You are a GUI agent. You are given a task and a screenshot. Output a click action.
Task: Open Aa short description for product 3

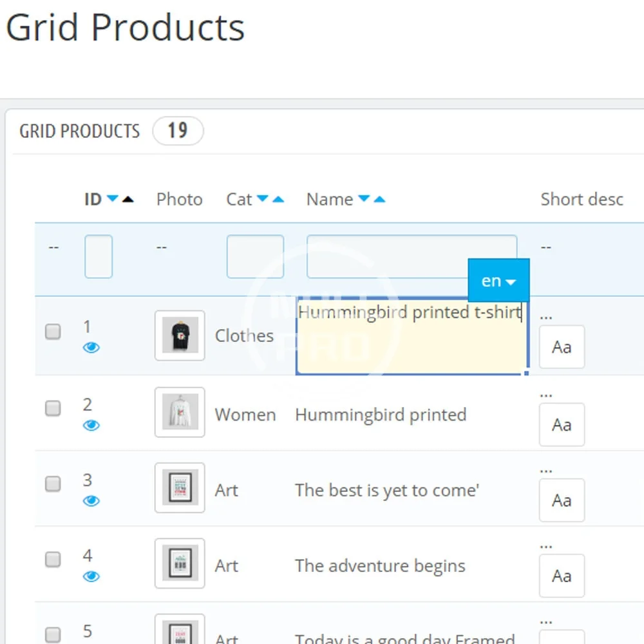[562, 500]
